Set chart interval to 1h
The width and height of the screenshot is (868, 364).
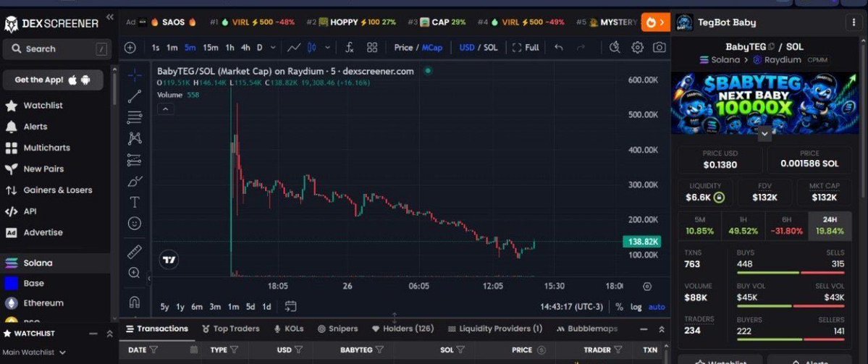[229, 48]
